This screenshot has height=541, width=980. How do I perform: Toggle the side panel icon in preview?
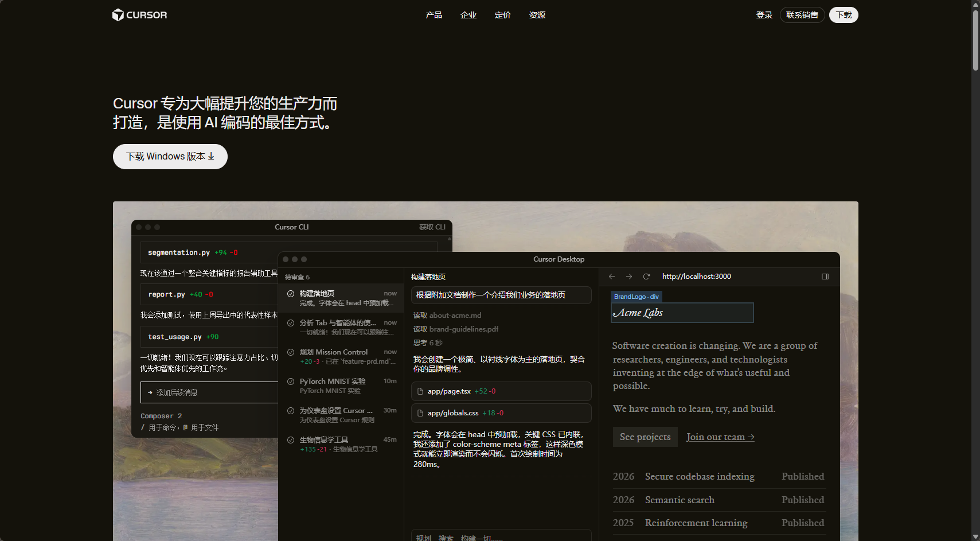coord(825,277)
